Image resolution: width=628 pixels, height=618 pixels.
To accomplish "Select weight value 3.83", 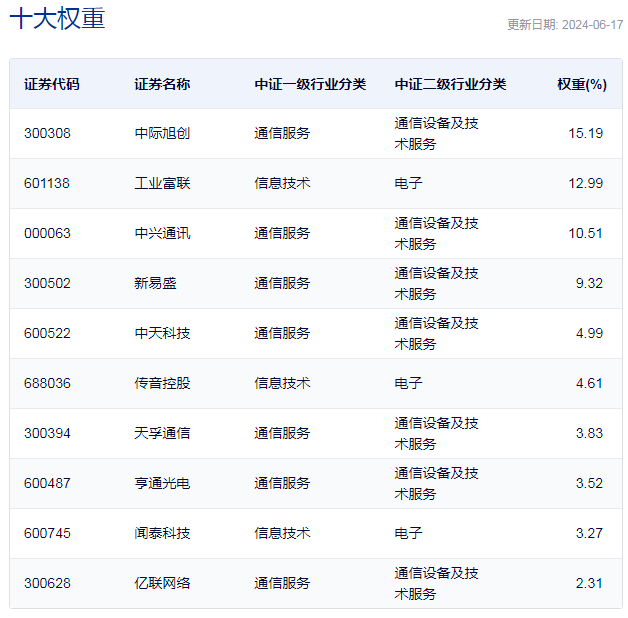I will [589, 433].
